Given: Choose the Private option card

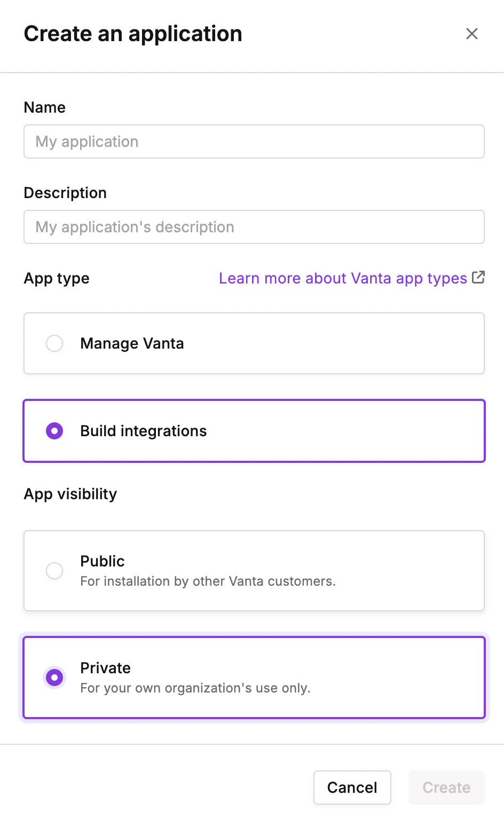Looking at the screenshot, I should coord(254,678).
